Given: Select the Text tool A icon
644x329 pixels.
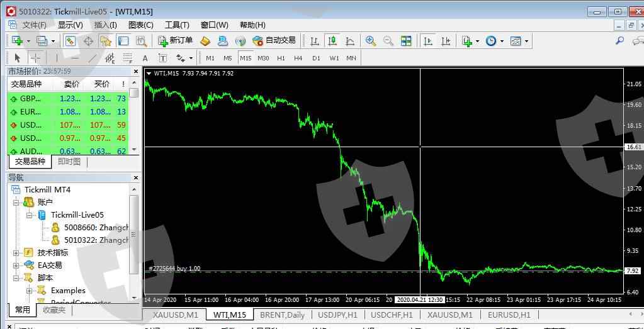Looking at the screenshot, I should pyautogui.click(x=145, y=58).
